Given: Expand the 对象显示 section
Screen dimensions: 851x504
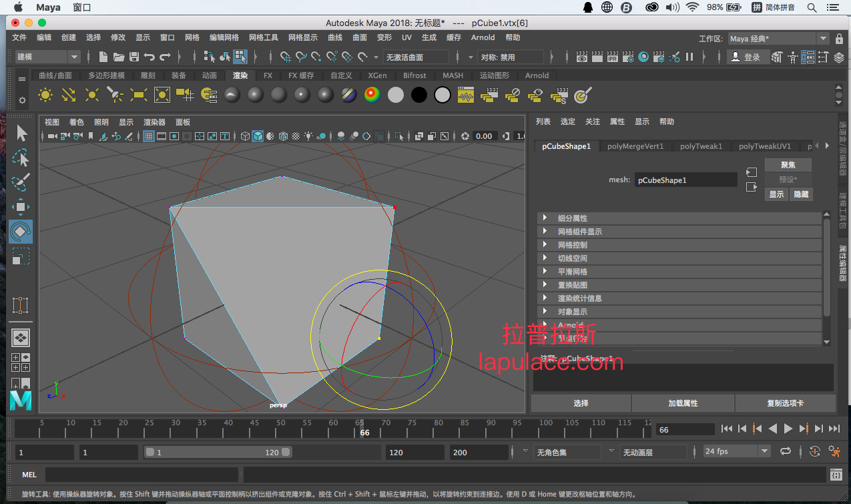Looking at the screenshot, I should coord(679,312).
